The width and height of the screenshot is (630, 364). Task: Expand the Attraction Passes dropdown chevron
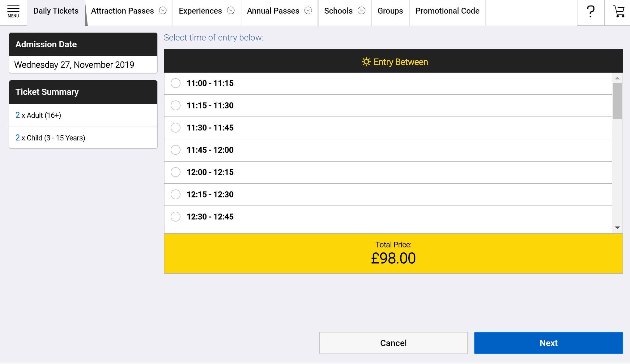(x=163, y=11)
